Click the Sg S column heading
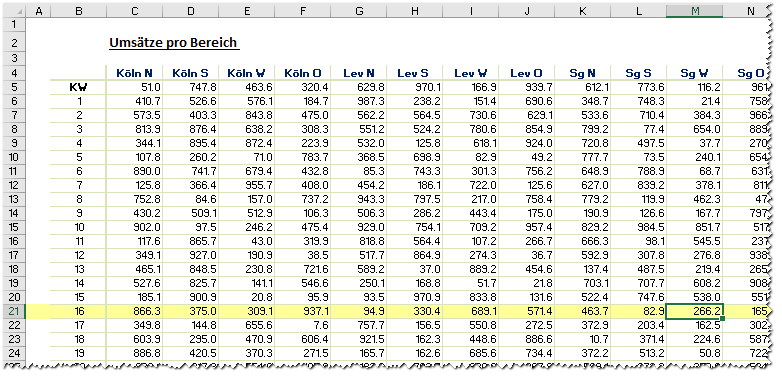This screenshot has height=378, width=782. [x=638, y=73]
